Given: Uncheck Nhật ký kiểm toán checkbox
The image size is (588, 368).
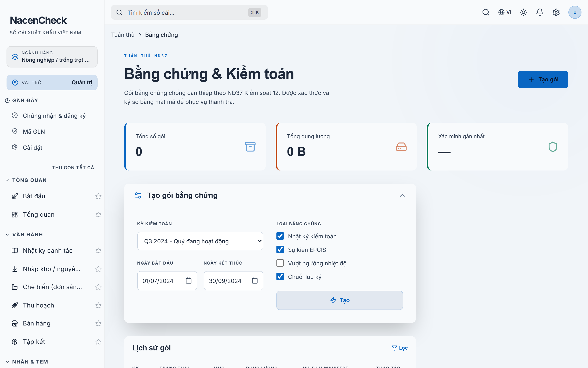Looking at the screenshot, I should click(280, 236).
